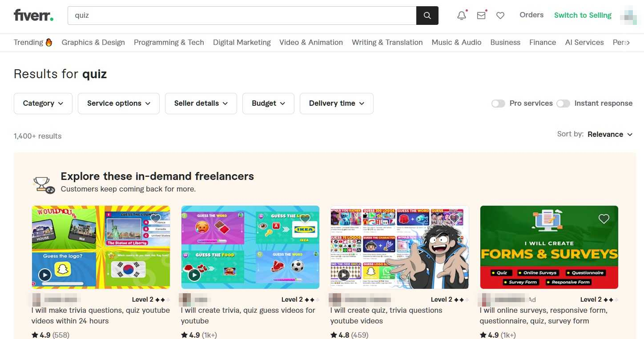Open the Sort by Relevance dropdown
Viewport: 644px width, 339px height.
[610, 134]
